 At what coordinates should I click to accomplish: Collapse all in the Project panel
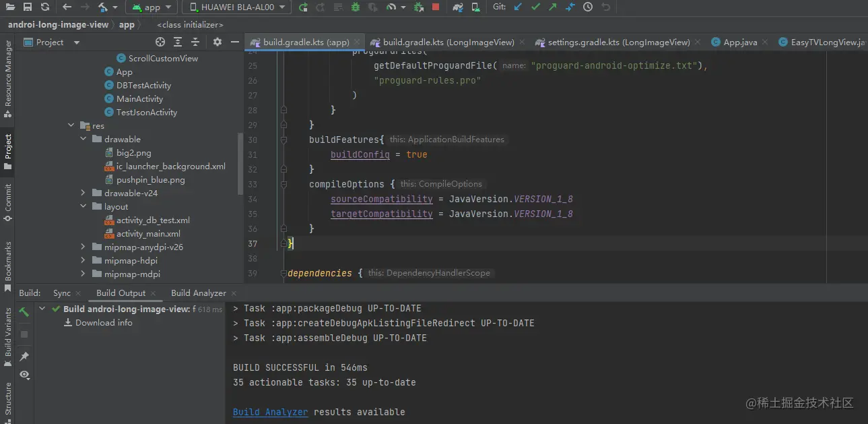pyautogui.click(x=195, y=42)
